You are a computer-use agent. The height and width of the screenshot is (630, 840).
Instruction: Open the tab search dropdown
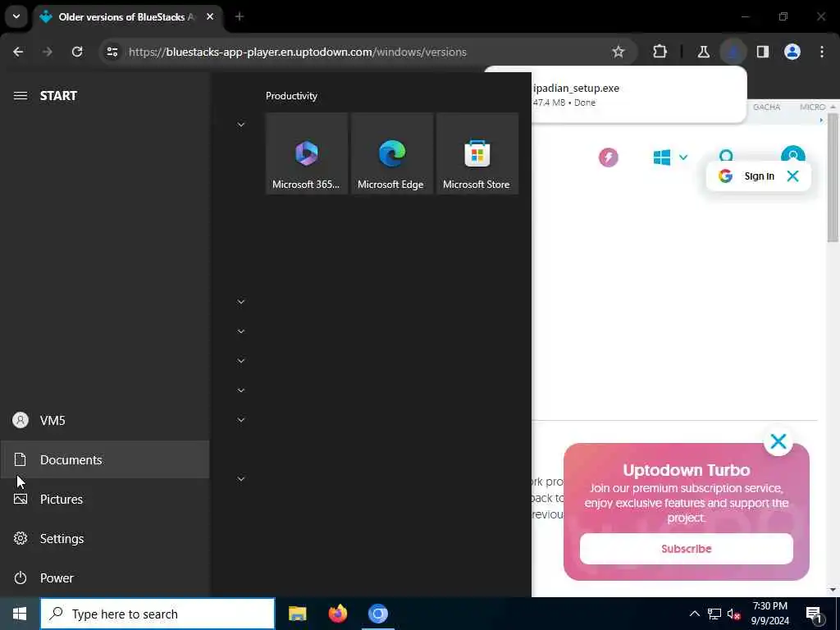point(16,16)
